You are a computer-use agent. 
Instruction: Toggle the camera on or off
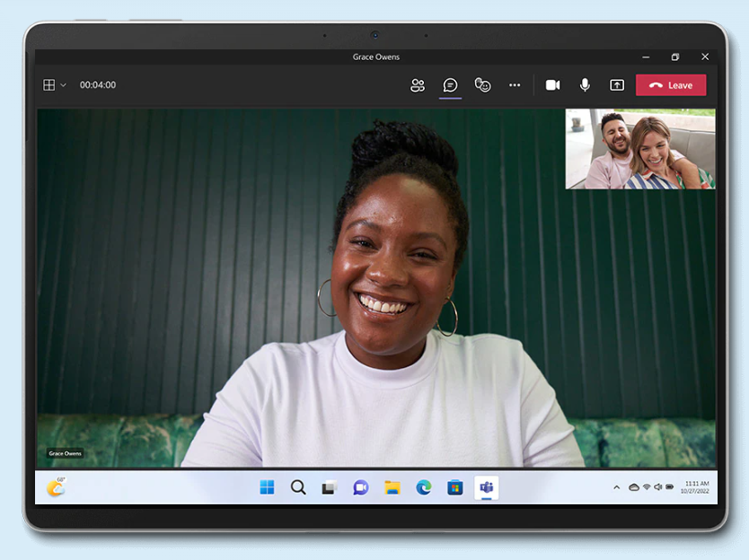pyautogui.click(x=552, y=85)
